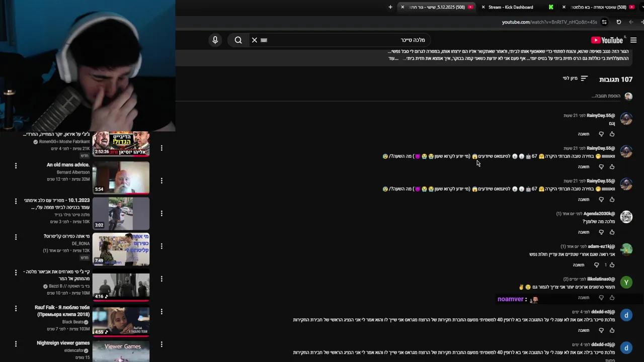This screenshot has width=644, height=362.
Task: Open the 4:55 Rauf Faik video thumbnail
Action: [121, 321]
